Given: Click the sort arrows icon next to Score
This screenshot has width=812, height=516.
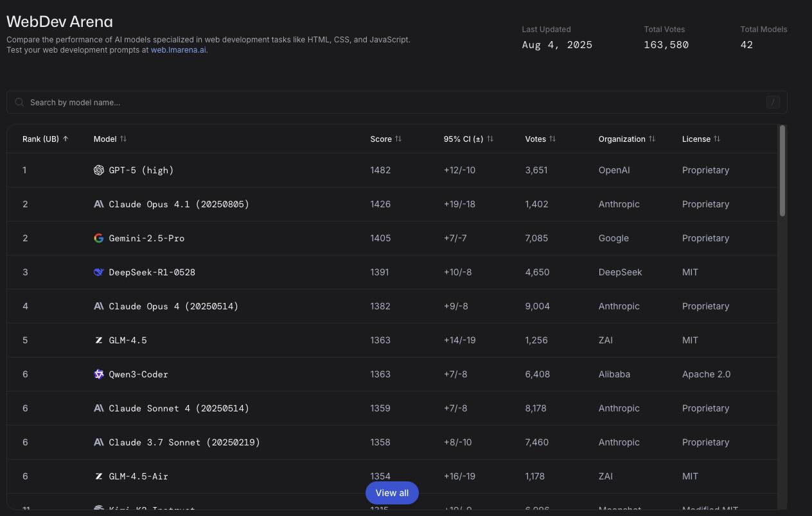Looking at the screenshot, I should point(398,139).
